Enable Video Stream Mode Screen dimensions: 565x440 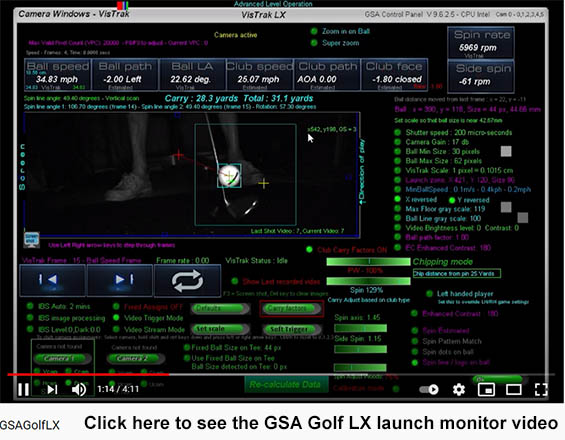(x=116, y=329)
